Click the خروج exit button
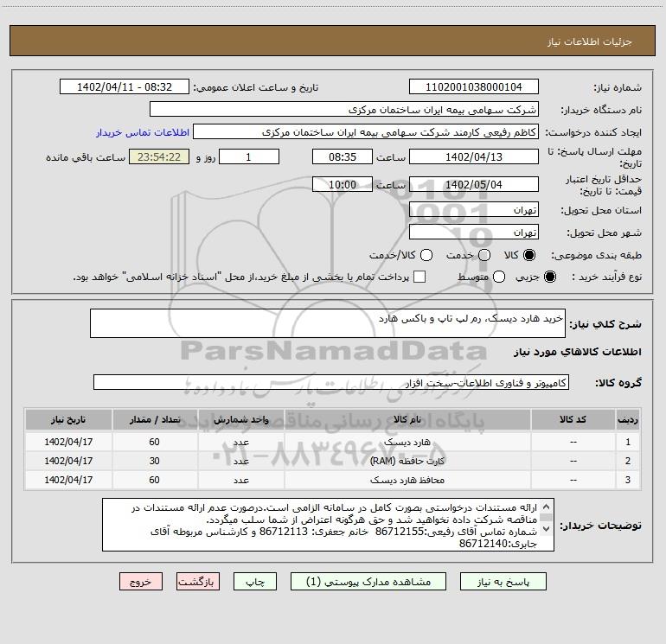The image size is (666, 644). click(141, 582)
